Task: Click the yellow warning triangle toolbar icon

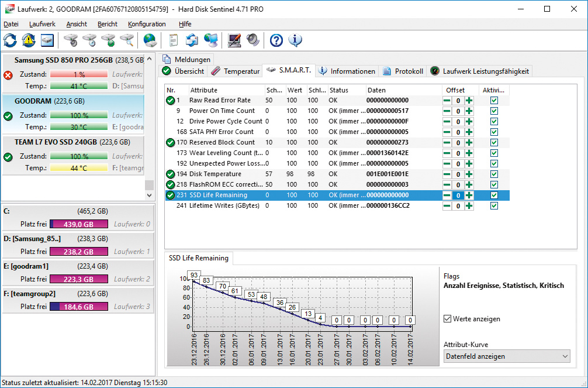Action: (x=28, y=40)
